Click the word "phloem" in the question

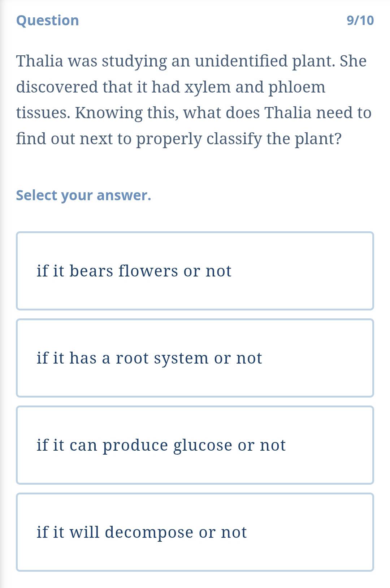click(x=296, y=87)
